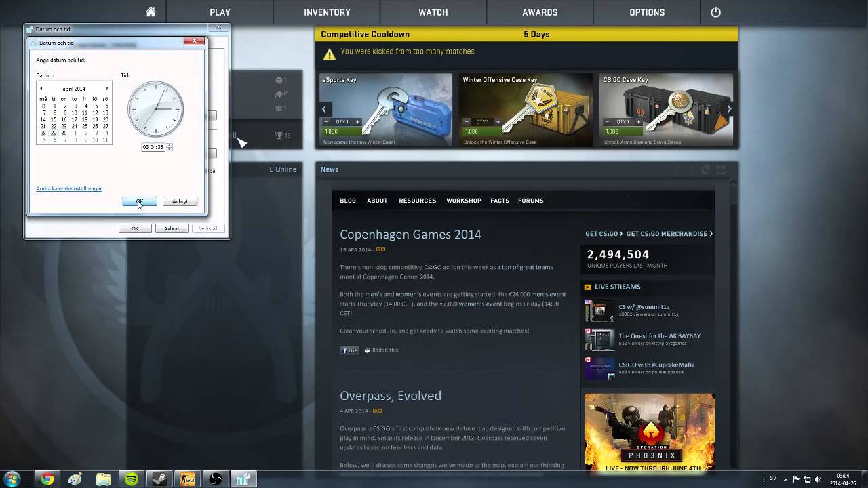Image resolution: width=868 pixels, height=488 pixels.
Task: Click the Reddit this link
Action: [x=381, y=350]
